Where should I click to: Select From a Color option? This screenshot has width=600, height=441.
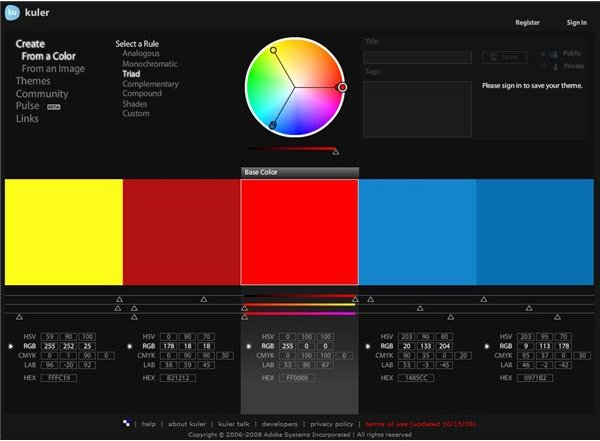click(49, 56)
